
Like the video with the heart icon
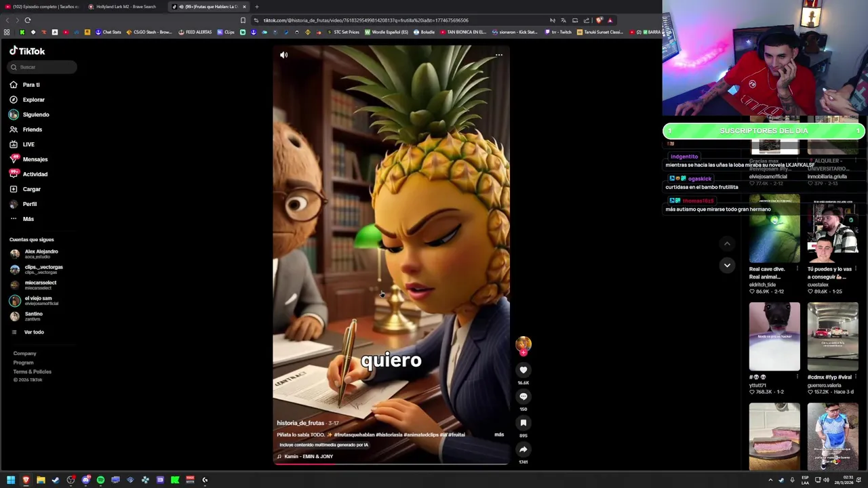(x=523, y=370)
